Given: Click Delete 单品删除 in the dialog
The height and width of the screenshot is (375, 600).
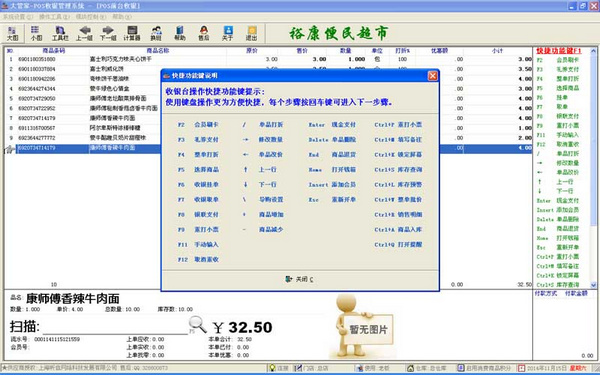Looking at the screenshot, I should click(x=332, y=140).
